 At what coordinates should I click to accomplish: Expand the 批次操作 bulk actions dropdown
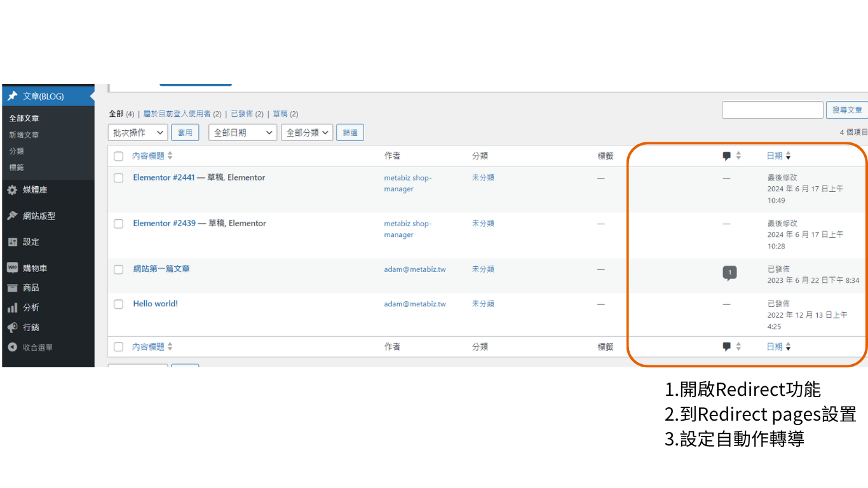(x=138, y=133)
